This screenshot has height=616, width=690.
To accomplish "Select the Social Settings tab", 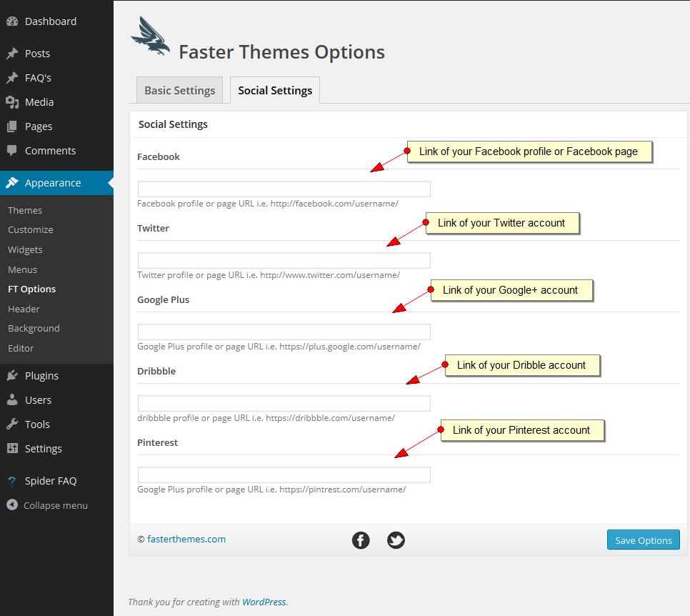I will click(x=275, y=90).
